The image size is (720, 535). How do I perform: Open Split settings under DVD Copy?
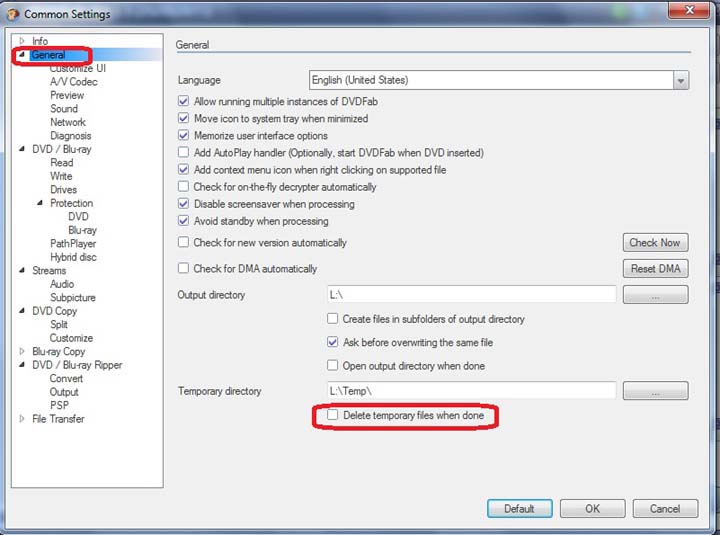(x=59, y=325)
